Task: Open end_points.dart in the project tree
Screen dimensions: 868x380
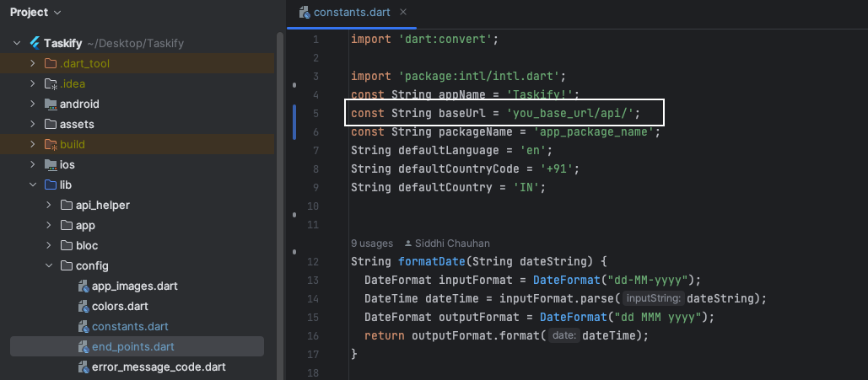Action: point(132,346)
